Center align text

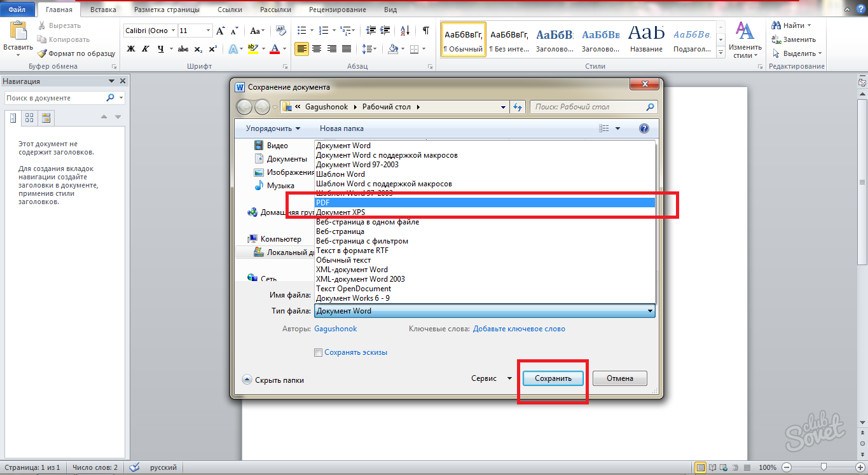(317, 49)
